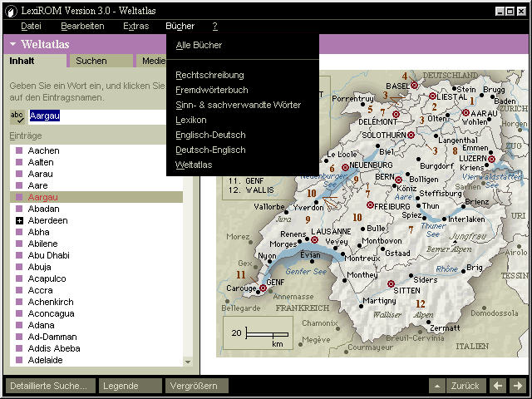Select the Adana entry
The image size is (532, 399).
41,325
